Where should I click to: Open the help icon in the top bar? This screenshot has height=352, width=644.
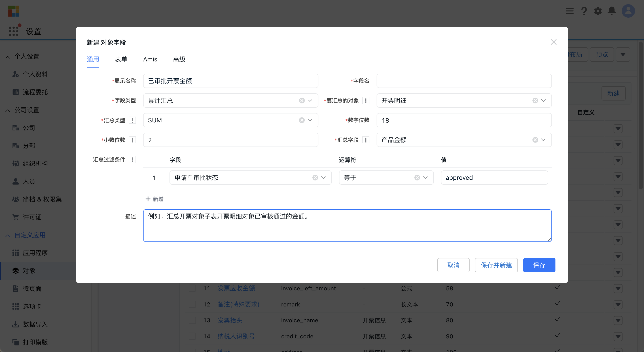[x=584, y=11]
